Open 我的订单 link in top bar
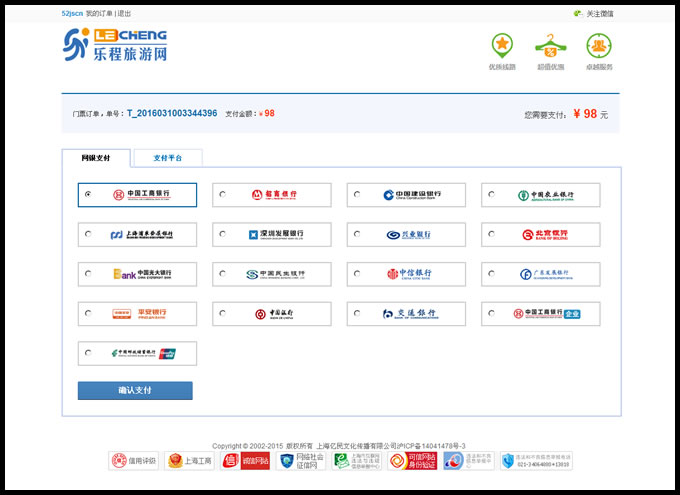The height and width of the screenshot is (495, 680). point(99,14)
